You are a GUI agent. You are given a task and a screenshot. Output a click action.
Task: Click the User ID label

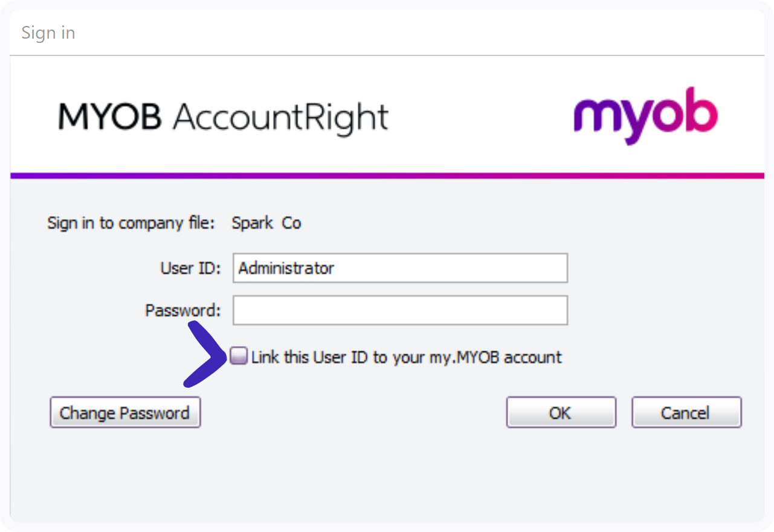(x=189, y=268)
